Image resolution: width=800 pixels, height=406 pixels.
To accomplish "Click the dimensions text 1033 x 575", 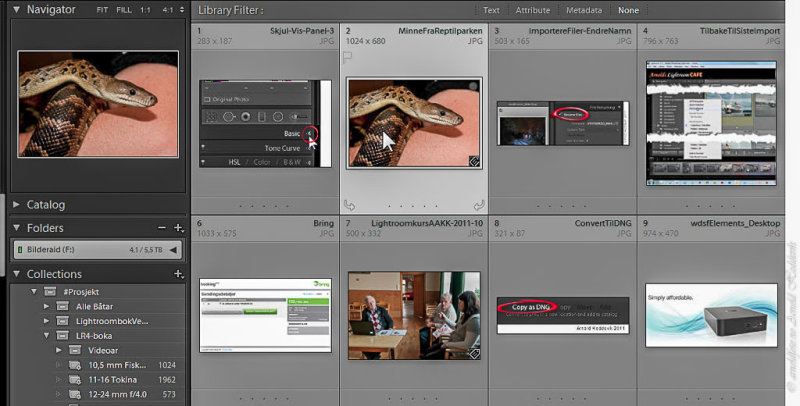I will tap(216, 234).
